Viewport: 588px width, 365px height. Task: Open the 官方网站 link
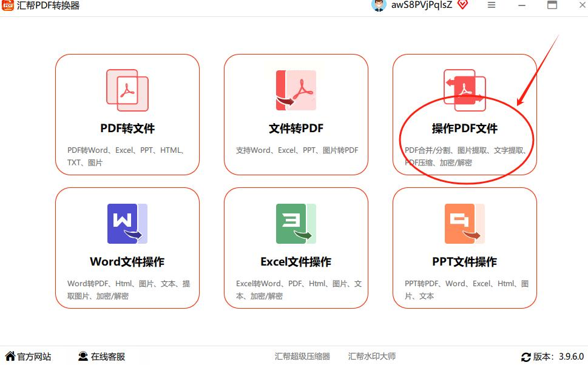(x=34, y=357)
